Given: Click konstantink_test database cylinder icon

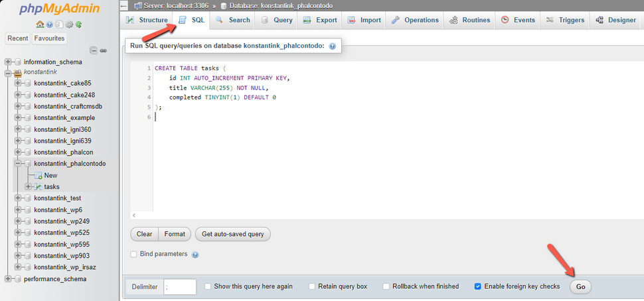Looking at the screenshot, I should (28, 198).
